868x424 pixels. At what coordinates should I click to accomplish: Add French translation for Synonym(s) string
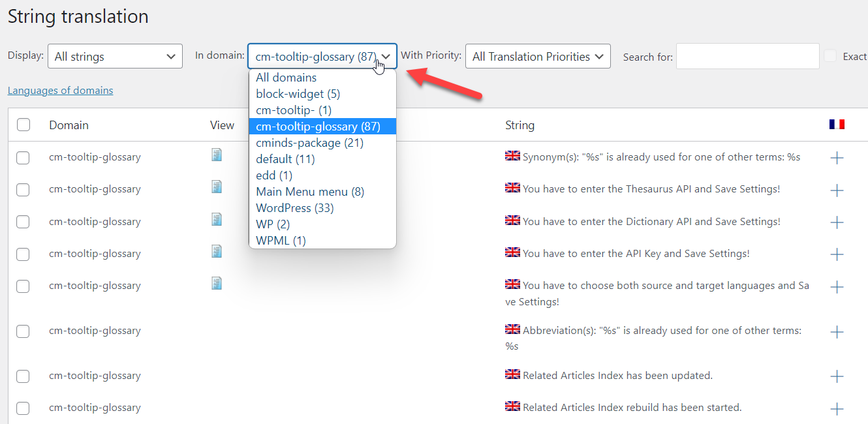(837, 158)
